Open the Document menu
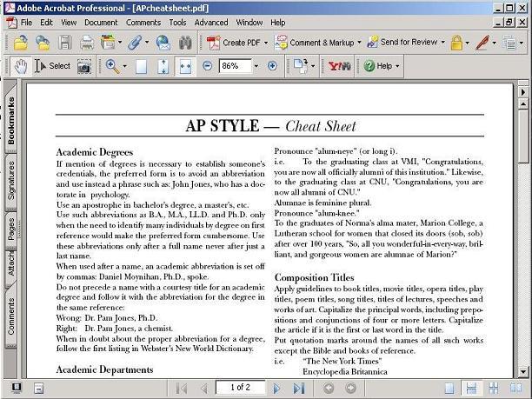Screen dimensions: 532x399 (x=101, y=23)
